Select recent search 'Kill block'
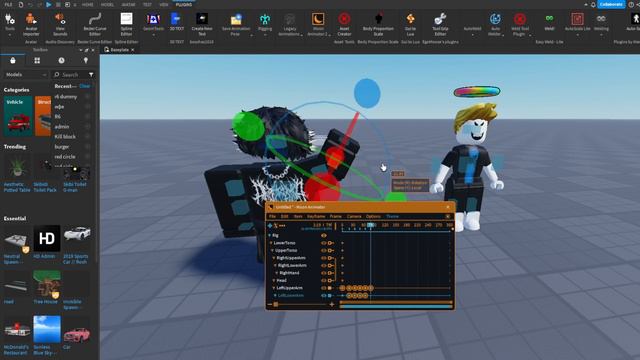The height and width of the screenshot is (360, 640). pyautogui.click(x=65, y=137)
